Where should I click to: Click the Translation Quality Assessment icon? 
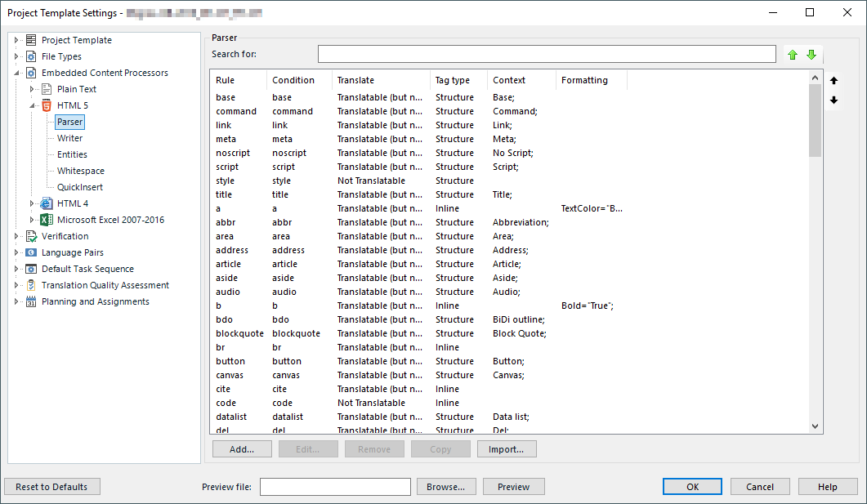[31, 285]
